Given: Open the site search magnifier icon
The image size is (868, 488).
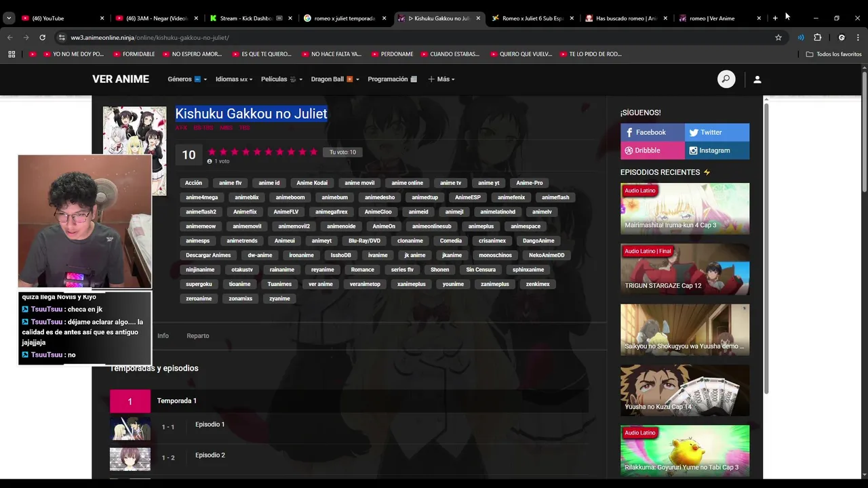Looking at the screenshot, I should coord(726,79).
